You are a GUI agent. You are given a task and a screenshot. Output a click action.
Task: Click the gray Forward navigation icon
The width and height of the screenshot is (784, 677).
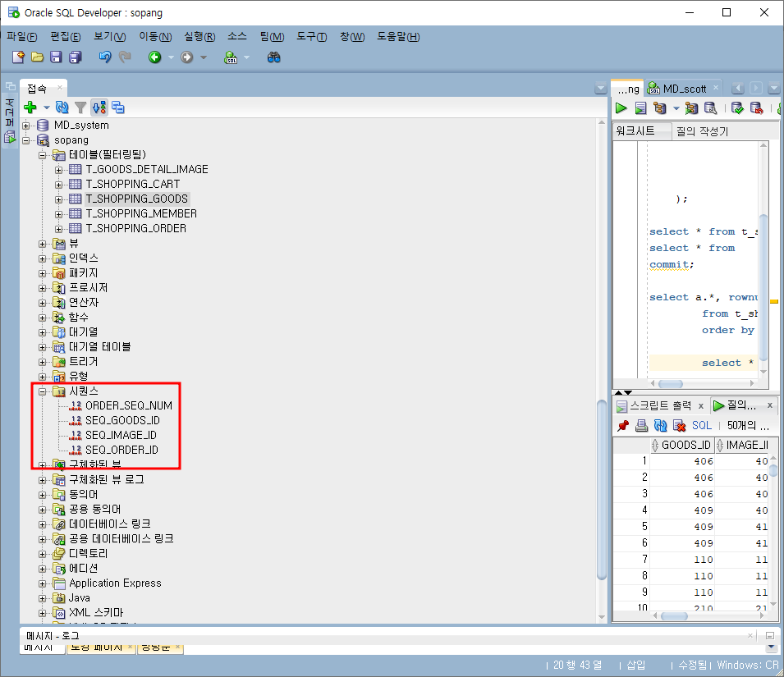187,57
